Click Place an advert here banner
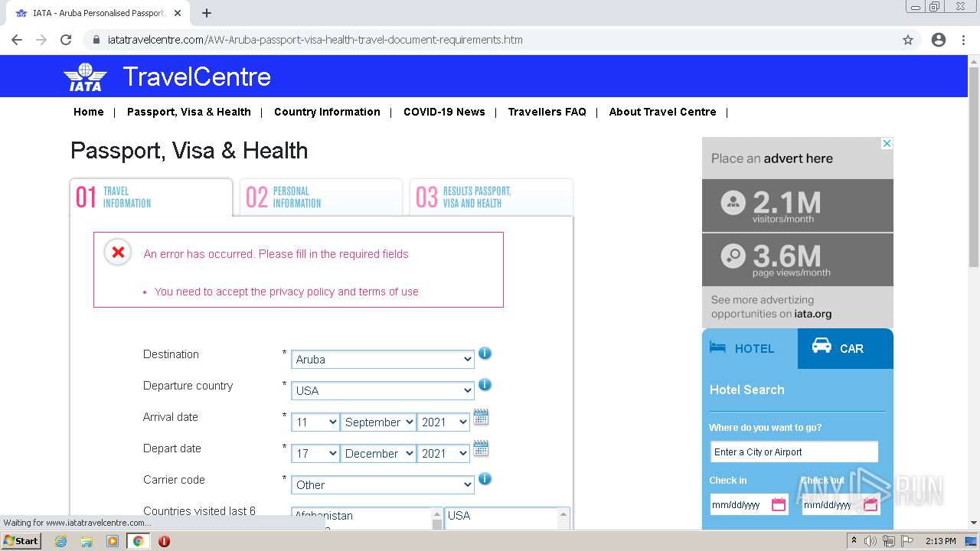This screenshot has width=980, height=551. (x=798, y=158)
